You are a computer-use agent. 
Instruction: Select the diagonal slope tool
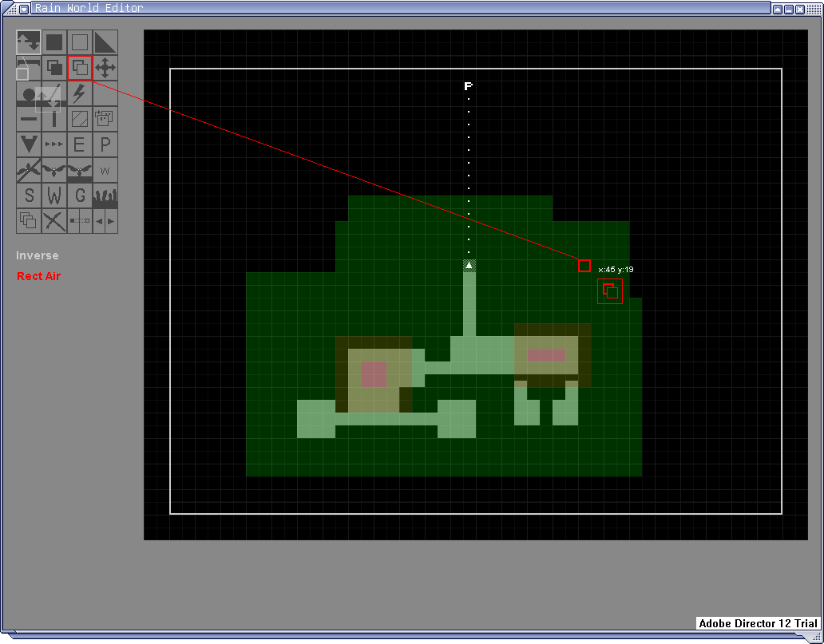click(105, 42)
